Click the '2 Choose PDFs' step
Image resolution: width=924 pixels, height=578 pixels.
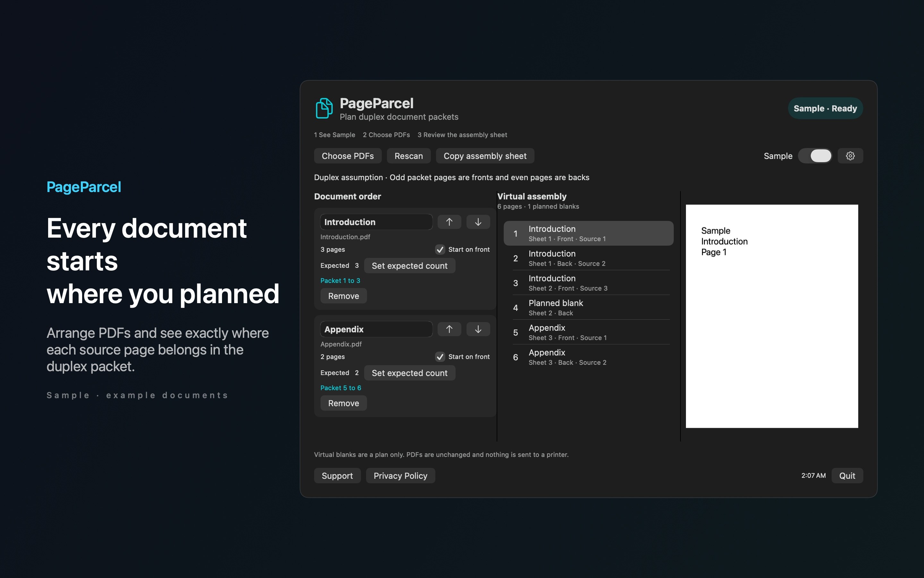click(x=386, y=135)
